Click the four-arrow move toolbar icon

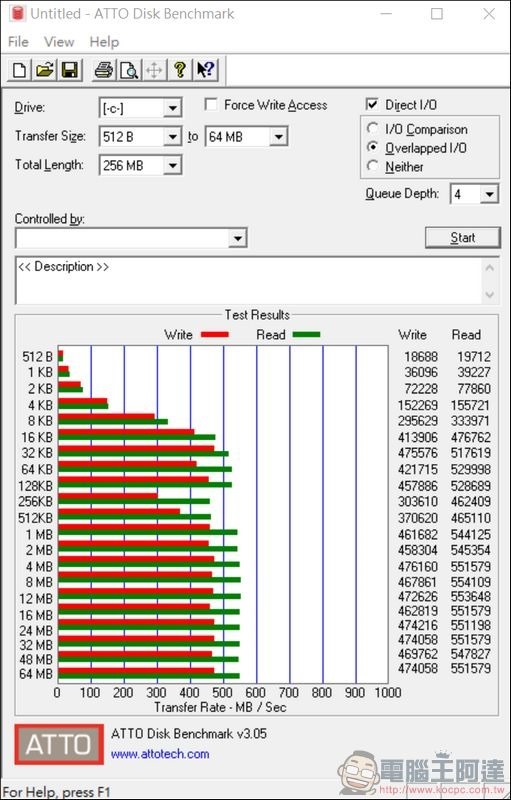click(154, 69)
